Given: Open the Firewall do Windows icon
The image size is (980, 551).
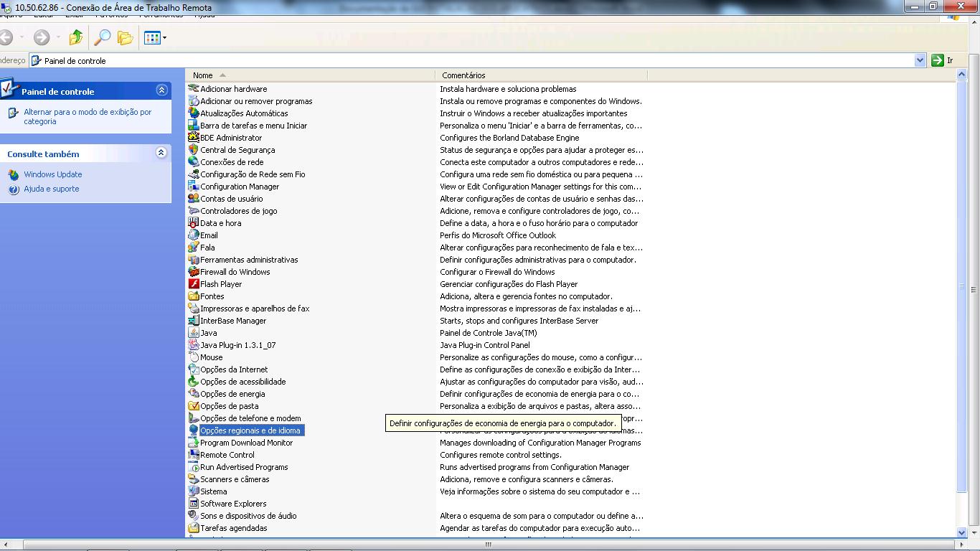Looking at the screenshot, I should [x=194, y=272].
